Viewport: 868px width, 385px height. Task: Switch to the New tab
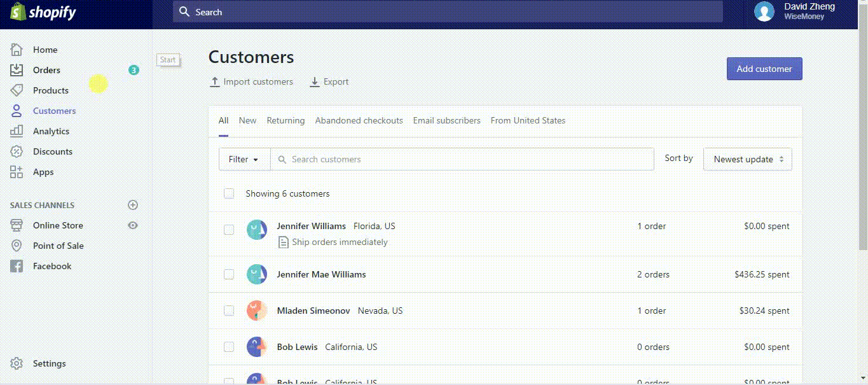pyautogui.click(x=247, y=120)
